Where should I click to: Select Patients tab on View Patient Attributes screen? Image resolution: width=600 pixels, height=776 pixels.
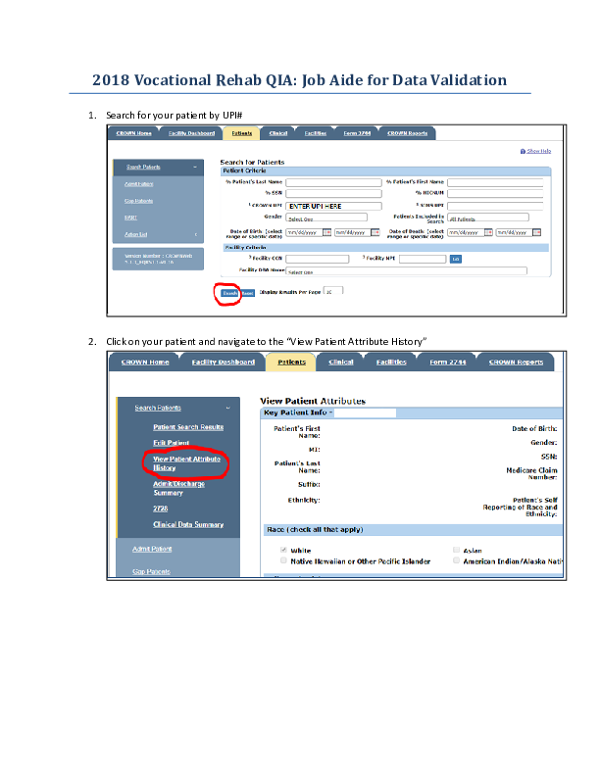(292, 362)
